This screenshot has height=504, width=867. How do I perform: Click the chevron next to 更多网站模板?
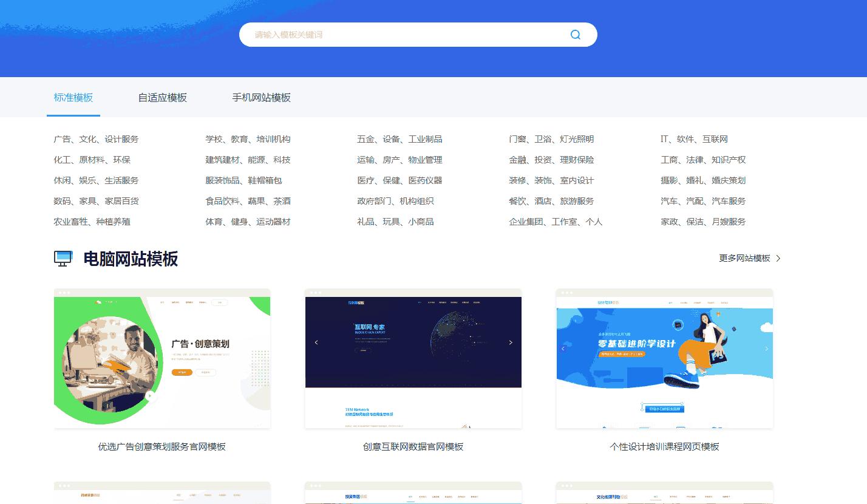pos(779,259)
